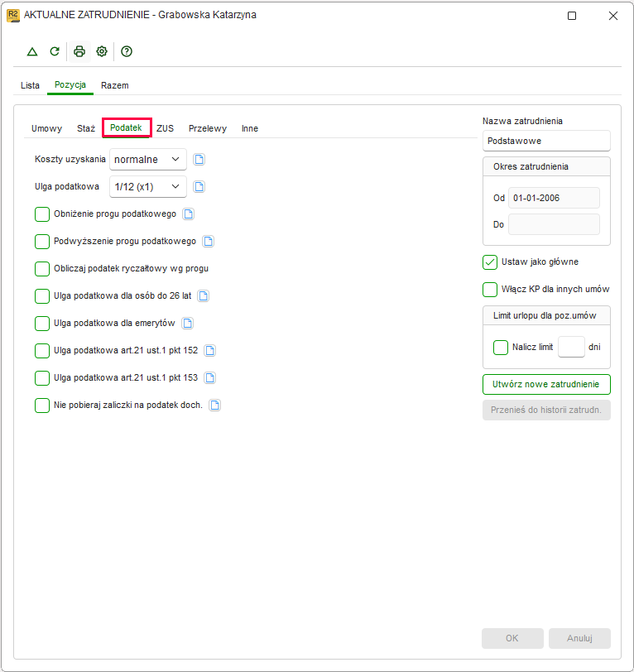Screen dimensions: 634x672
Task: Open the Staż sub-tab
Action: 86,128
